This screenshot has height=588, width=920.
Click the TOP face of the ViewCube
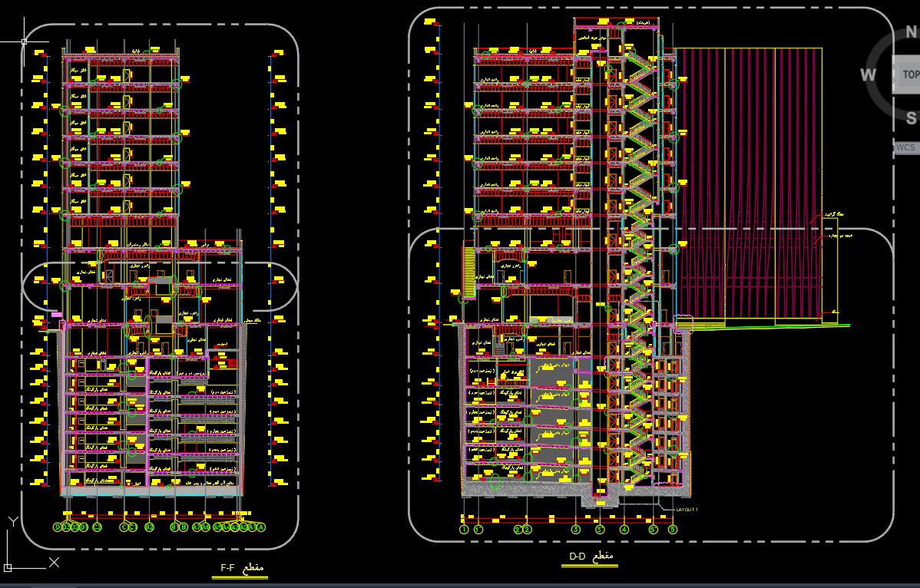pos(908,74)
